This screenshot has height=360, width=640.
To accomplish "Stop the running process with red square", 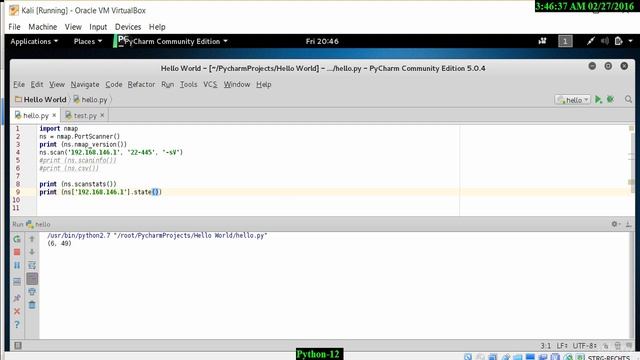I will [x=17, y=252].
